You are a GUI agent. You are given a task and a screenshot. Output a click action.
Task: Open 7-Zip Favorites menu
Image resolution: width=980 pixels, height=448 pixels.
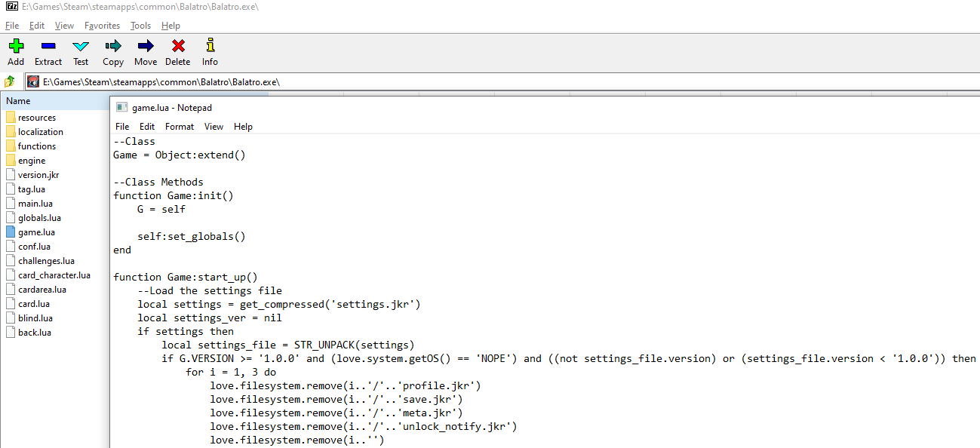pos(102,26)
